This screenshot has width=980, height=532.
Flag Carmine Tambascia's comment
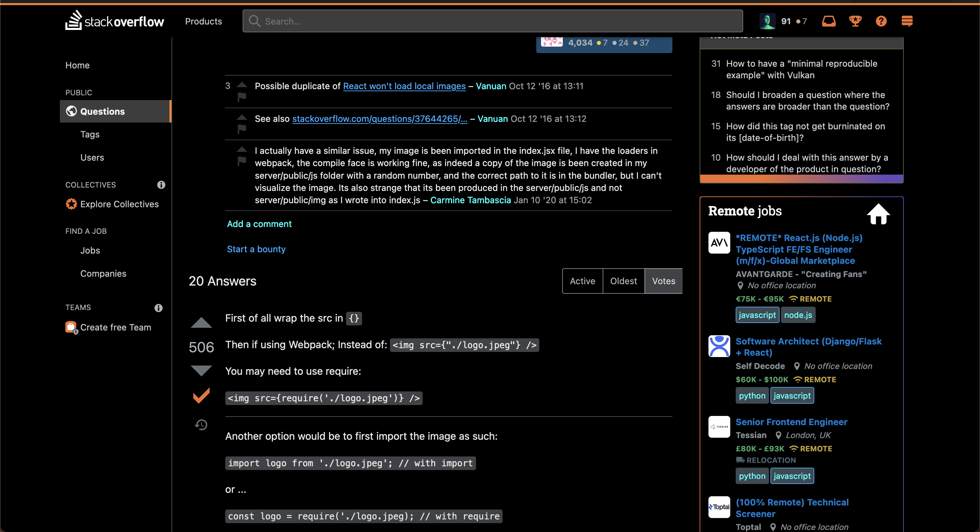coord(242,161)
